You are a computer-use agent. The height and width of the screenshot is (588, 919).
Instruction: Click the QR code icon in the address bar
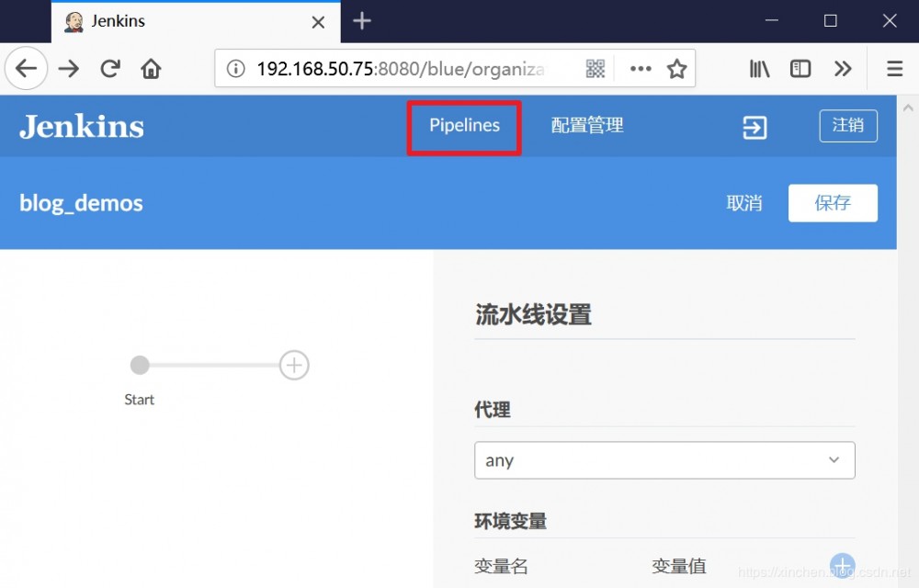[x=596, y=68]
